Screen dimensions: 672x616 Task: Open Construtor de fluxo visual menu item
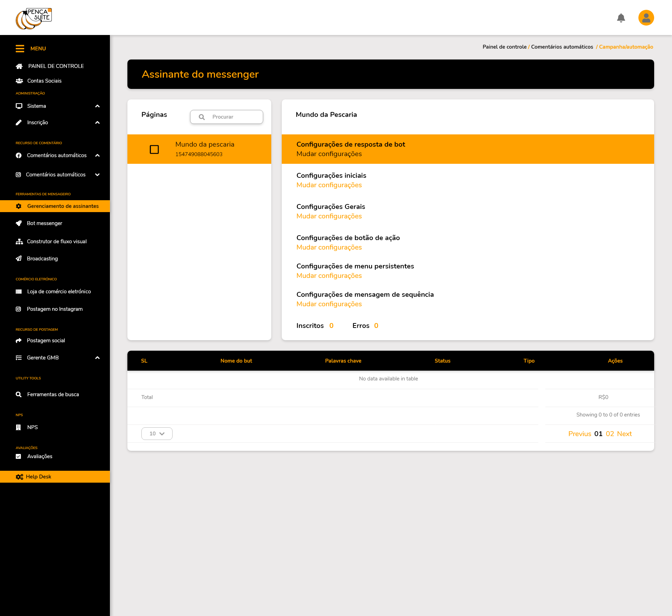pos(57,241)
